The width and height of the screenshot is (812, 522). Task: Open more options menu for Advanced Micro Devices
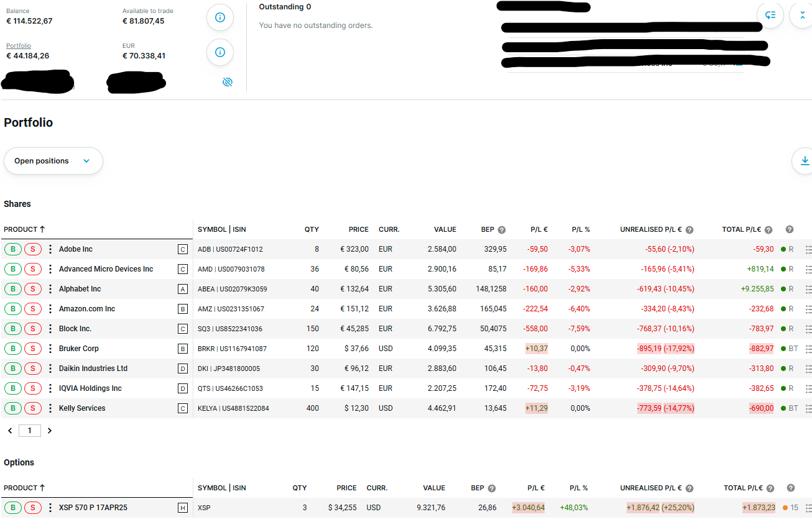[50, 269]
